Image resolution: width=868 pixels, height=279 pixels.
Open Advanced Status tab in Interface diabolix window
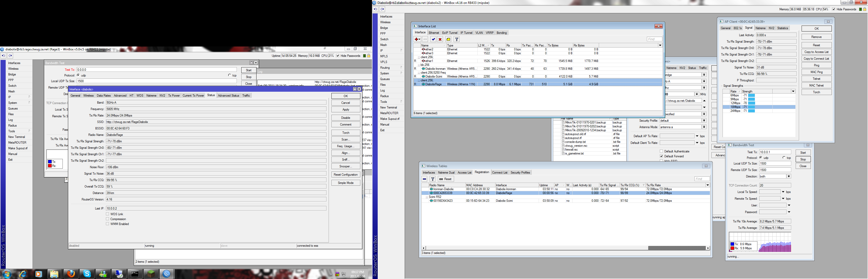point(228,95)
